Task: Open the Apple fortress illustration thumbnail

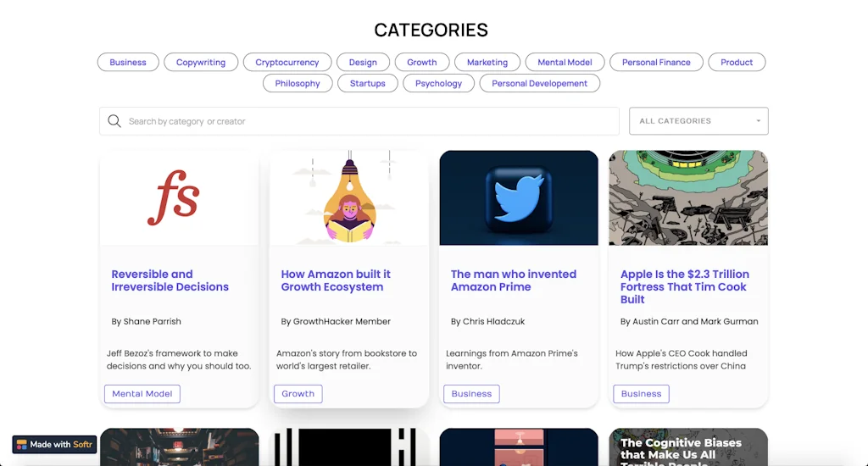Action: [688, 197]
